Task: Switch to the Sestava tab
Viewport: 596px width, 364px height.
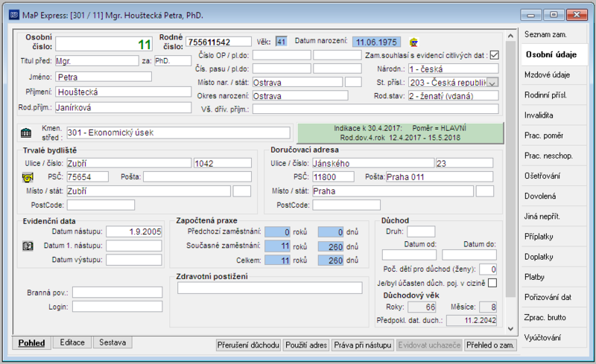Action: click(112, 342)
